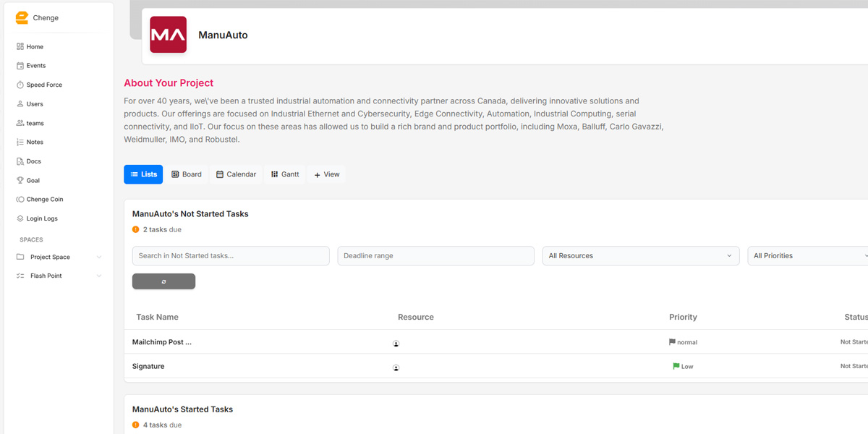
Task: Switch to the Board view tab
Action: pyautogui.click(x=187, y=174)
